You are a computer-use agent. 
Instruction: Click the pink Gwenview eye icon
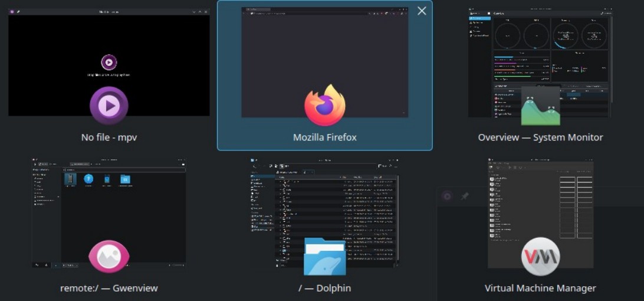(109, 257)
